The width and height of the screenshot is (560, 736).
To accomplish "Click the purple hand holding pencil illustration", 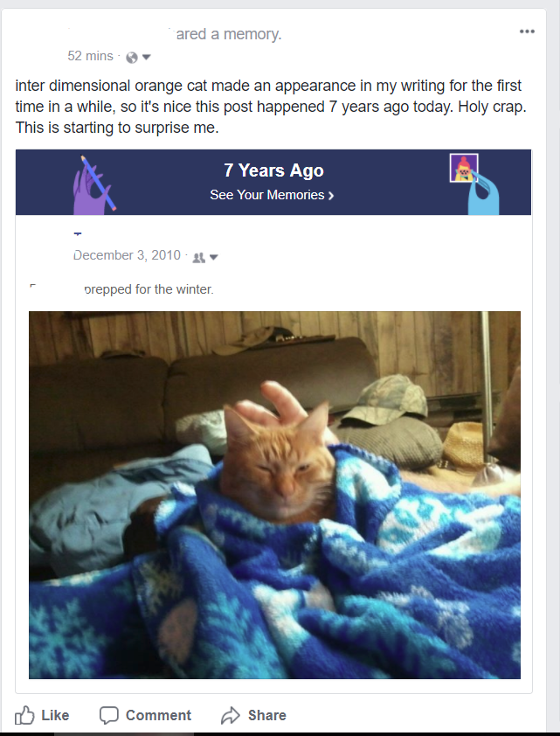I will [x=93, y=185].
